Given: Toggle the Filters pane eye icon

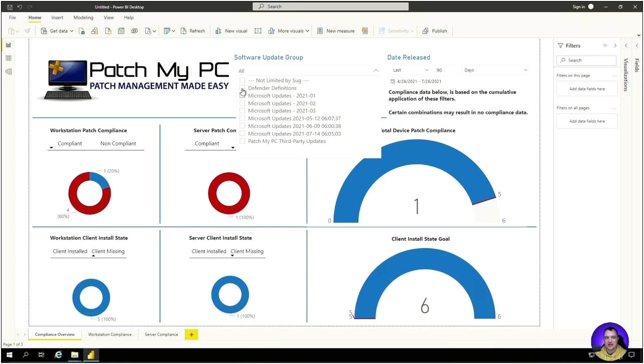Looking at the screenshot, I should tap(605, 46).
